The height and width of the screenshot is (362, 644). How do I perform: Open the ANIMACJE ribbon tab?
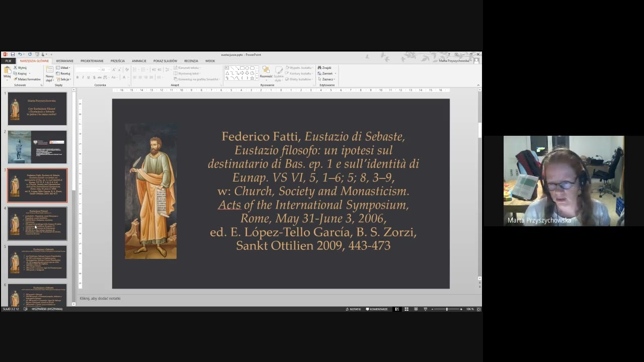click(x=139, y=61)
